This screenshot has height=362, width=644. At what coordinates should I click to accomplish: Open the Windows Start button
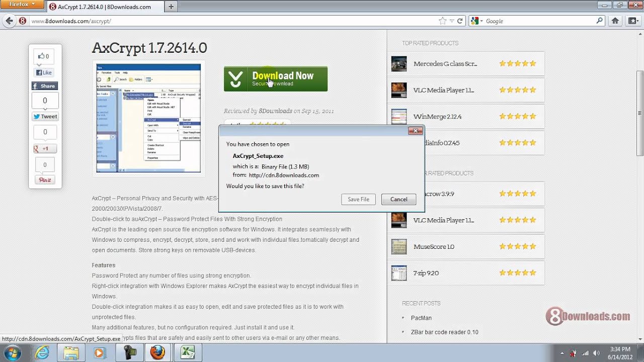point(12,352)
